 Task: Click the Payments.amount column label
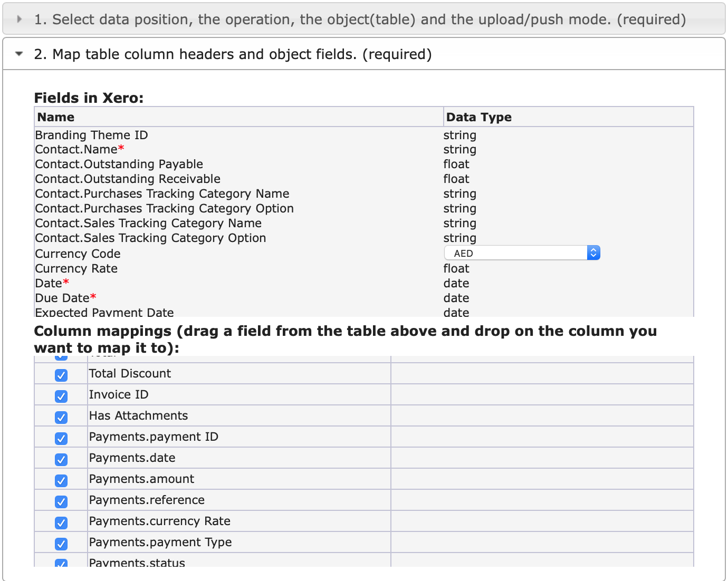pos(141,479)
